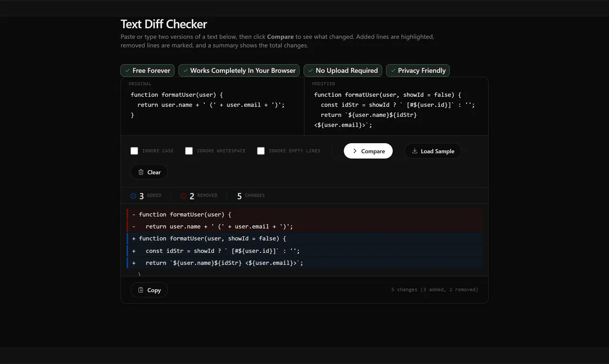The width and height of the screenshot is (609, 364).
Task: Click the removed 'return user.name' diff line
Action: coord(304,227)
